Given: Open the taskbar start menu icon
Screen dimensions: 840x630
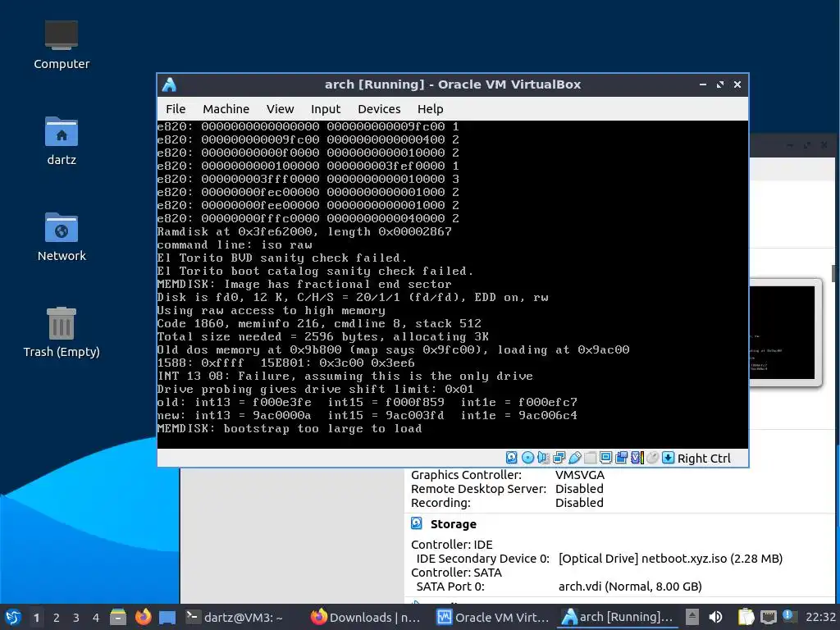Looking at the screenshot, I should click(x=13, y=617).
